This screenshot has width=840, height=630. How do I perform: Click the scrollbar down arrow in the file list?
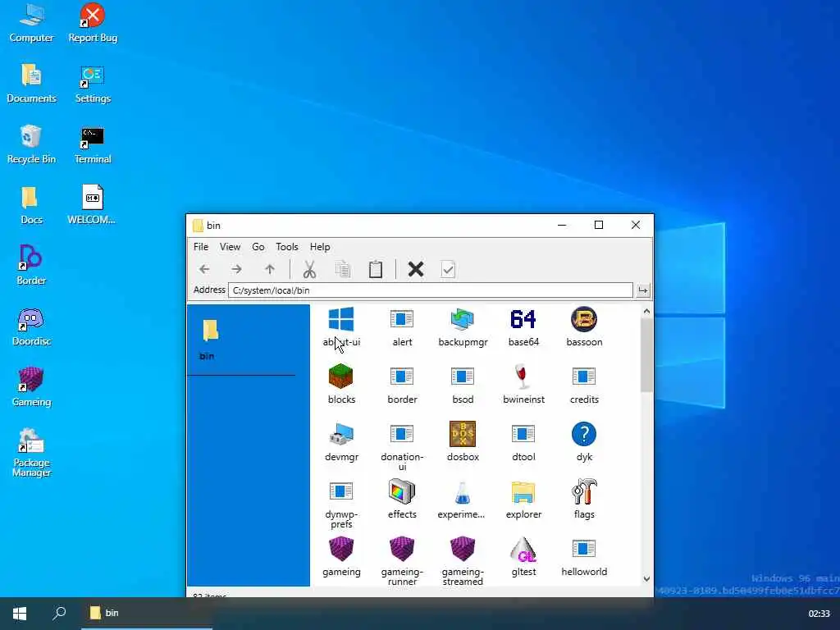(646, 579)
